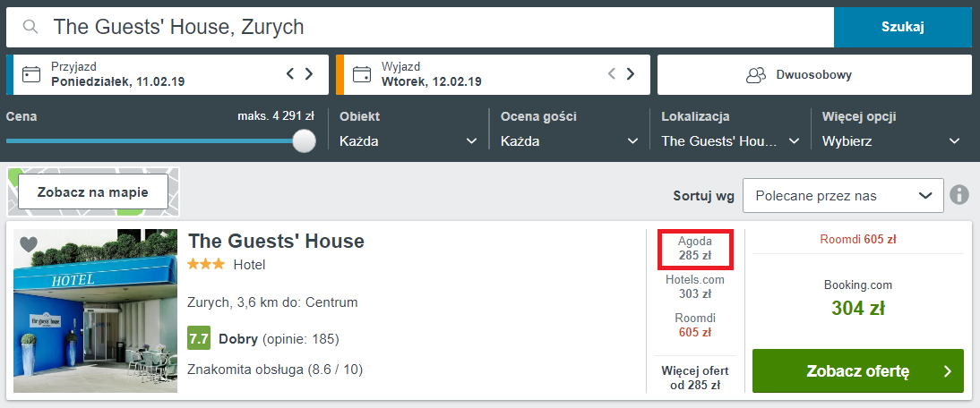This screenshot has width=980, height=408.
Task: Show sorting info icon
Action: click(959, 195)
